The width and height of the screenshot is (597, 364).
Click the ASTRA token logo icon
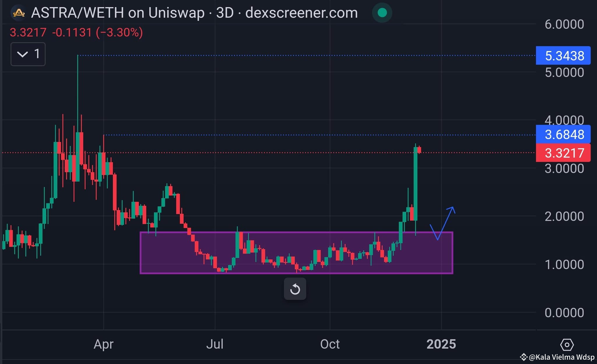coord(18,13)
